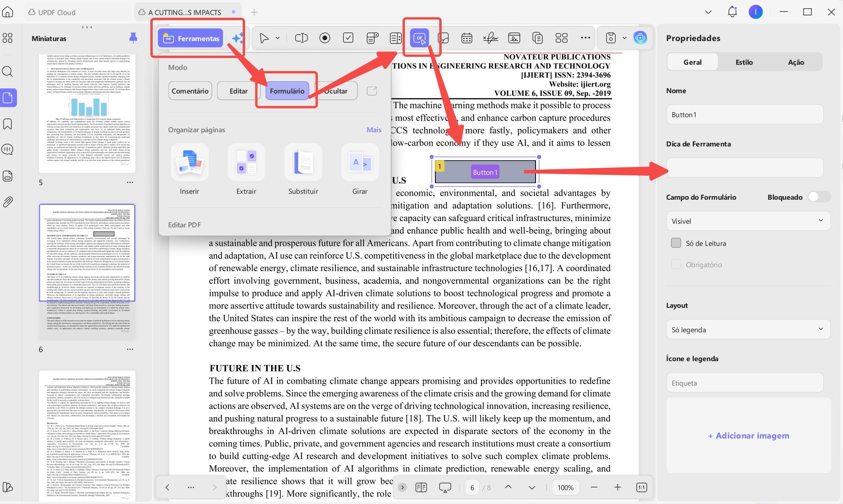Viewport: 843px width, 504px height.
Task: Open page 6 thumbnail options menu
Action: (130, 349)
